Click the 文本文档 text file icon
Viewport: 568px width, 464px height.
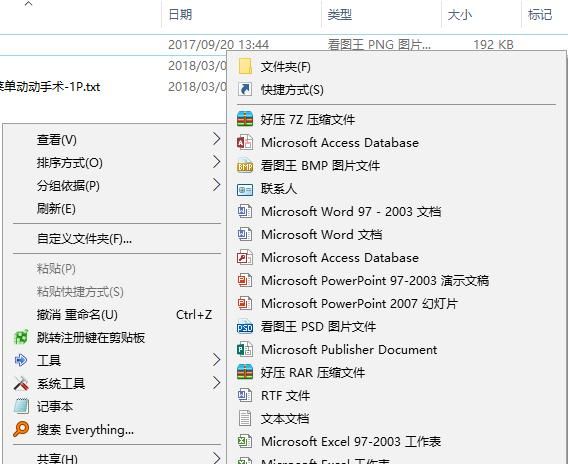coord(245,418)
